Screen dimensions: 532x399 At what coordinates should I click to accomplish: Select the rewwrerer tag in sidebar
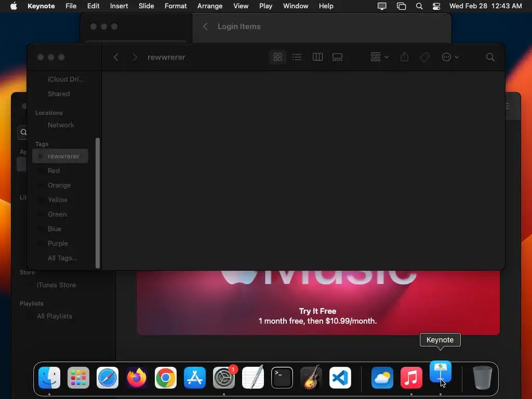pyautogui.click(x=60, y=156)
